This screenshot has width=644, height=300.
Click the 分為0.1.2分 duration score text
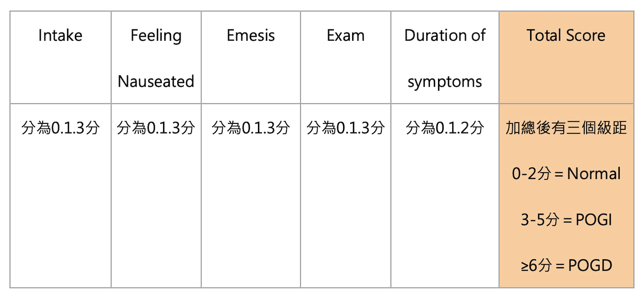click(445, 128)
